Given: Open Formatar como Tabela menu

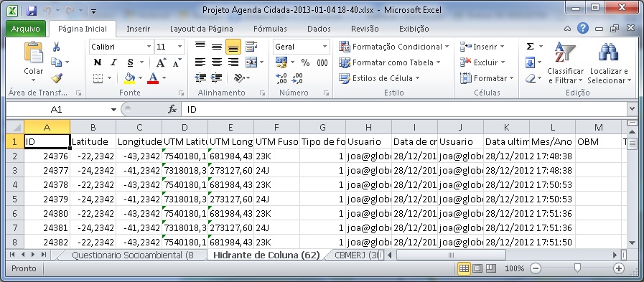Looking at the screenshot, I should [389, 62].
